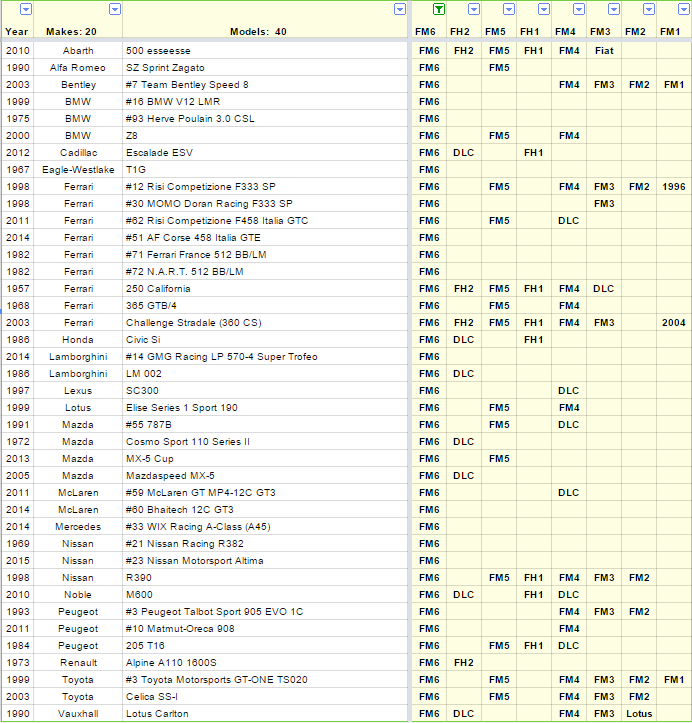Select the '365 GTB/4' cell
This screenshot has height=723, width=692.
265,306
